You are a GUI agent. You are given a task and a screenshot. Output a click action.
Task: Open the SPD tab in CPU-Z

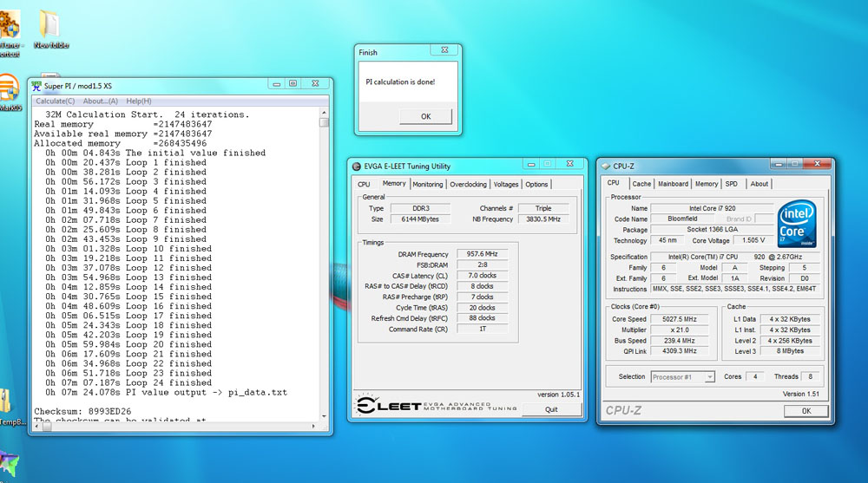(731, 184)
